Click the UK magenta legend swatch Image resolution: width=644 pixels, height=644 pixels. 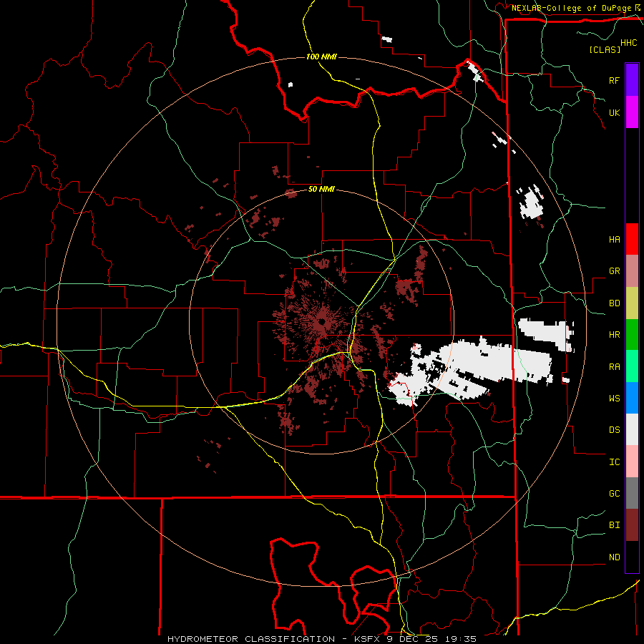tap(632, 112)
